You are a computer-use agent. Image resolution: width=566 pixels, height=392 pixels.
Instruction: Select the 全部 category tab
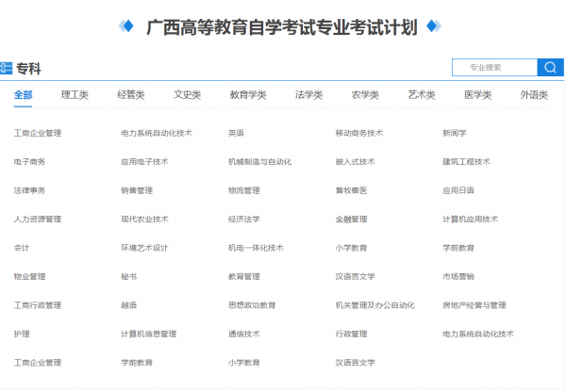(x=23, y=95)
